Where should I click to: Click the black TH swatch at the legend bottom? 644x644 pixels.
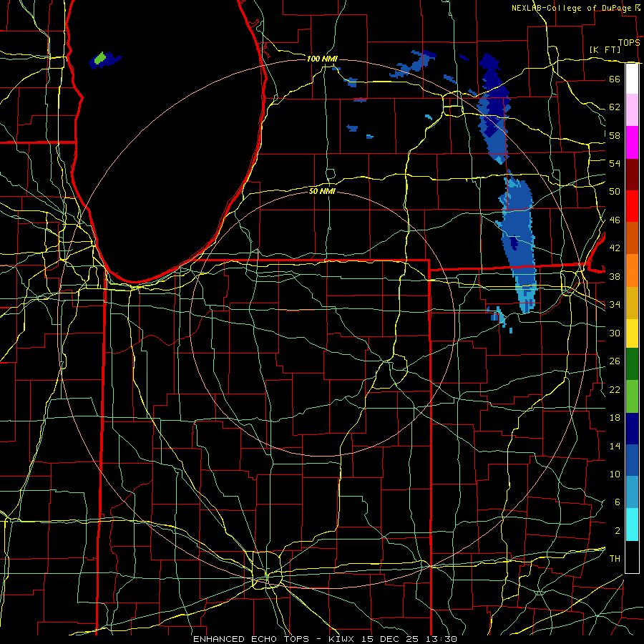click(632, 557)
